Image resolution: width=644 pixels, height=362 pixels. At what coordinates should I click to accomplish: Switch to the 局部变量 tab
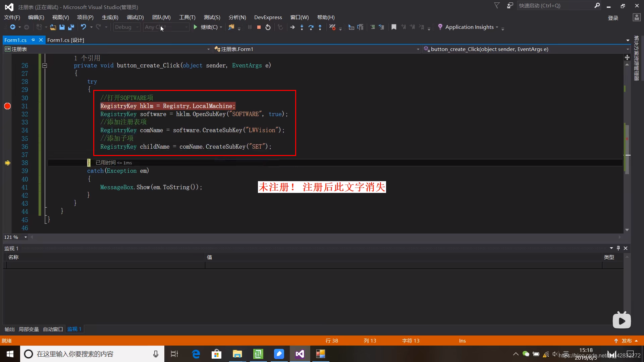point(29,329)
